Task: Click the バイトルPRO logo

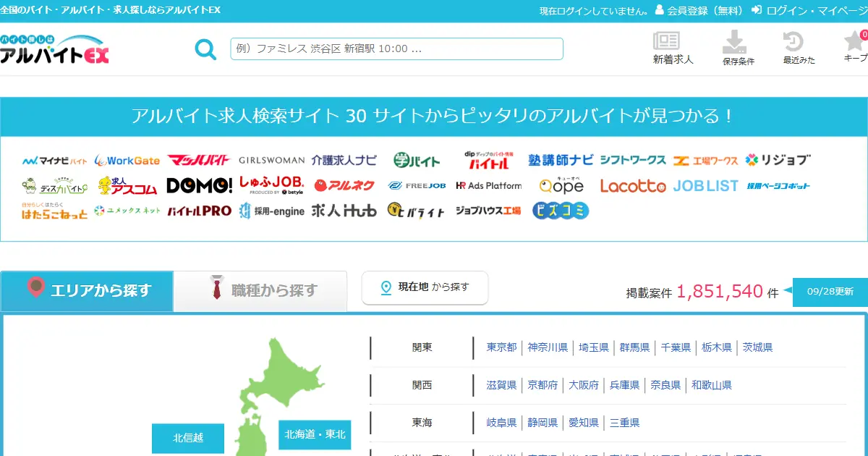Action: coord(200,211)
